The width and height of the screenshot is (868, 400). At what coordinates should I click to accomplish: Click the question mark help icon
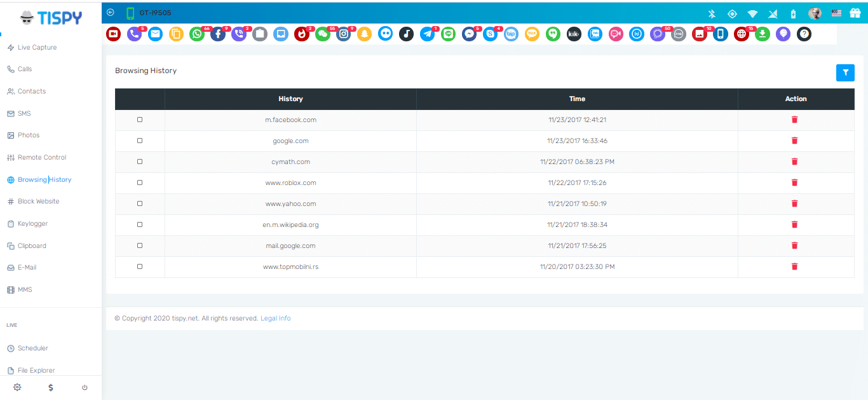(804, 34)
